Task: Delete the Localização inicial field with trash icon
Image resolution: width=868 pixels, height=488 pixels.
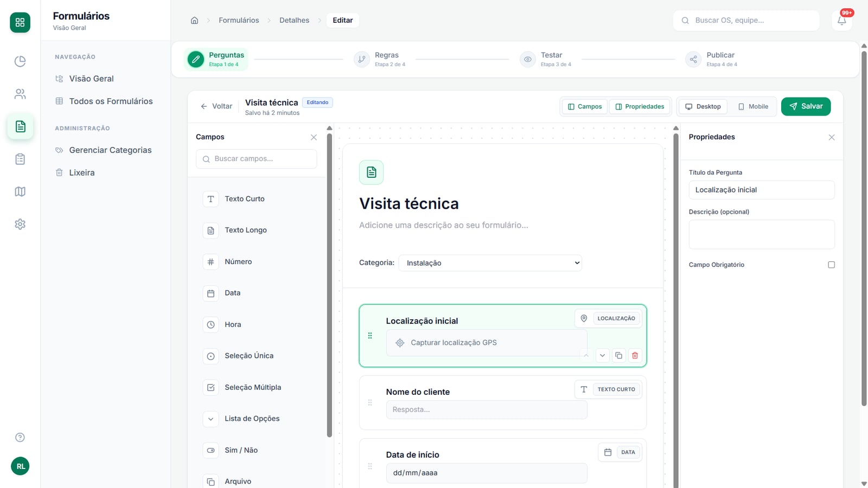Action: [x=635, y=356]
